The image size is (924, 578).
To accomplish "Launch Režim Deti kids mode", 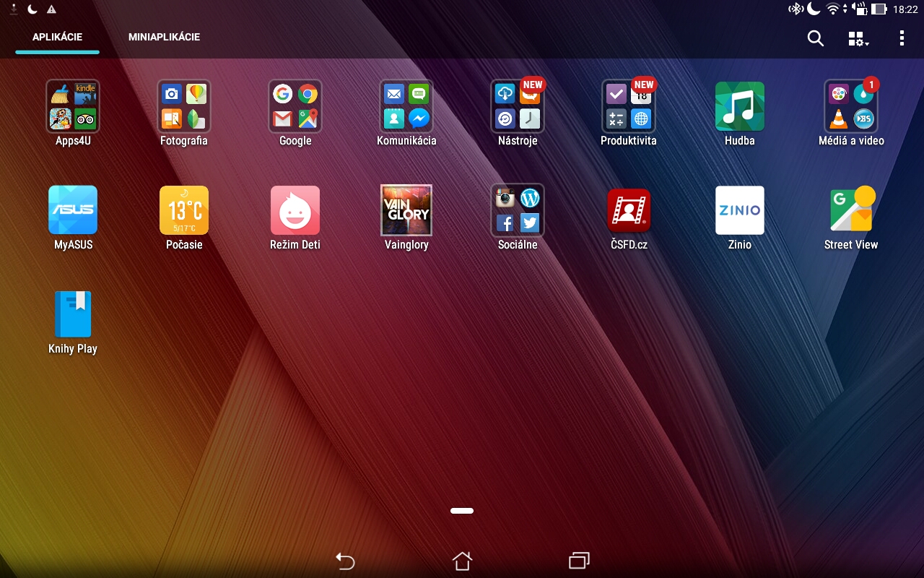I will [295, 210].
